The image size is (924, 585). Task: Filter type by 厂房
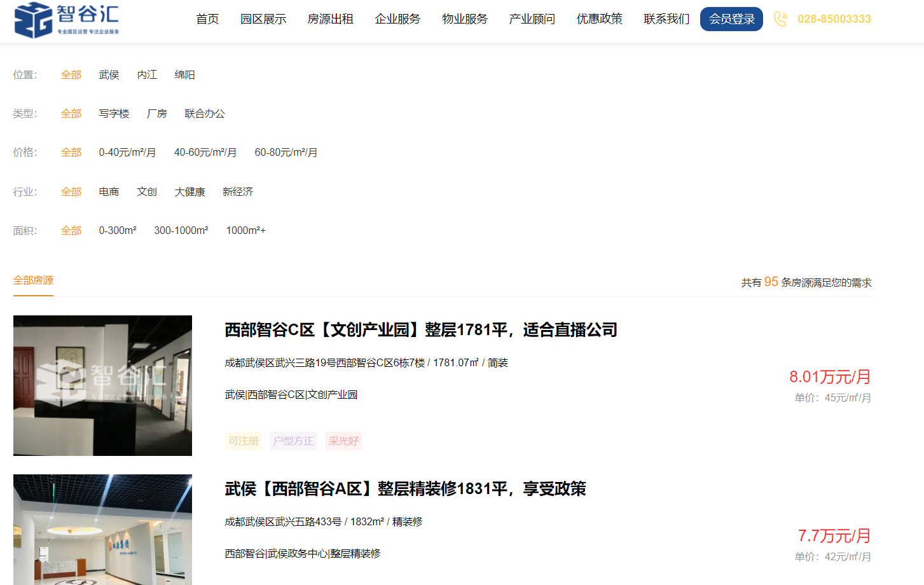click(x=157, y=113)
